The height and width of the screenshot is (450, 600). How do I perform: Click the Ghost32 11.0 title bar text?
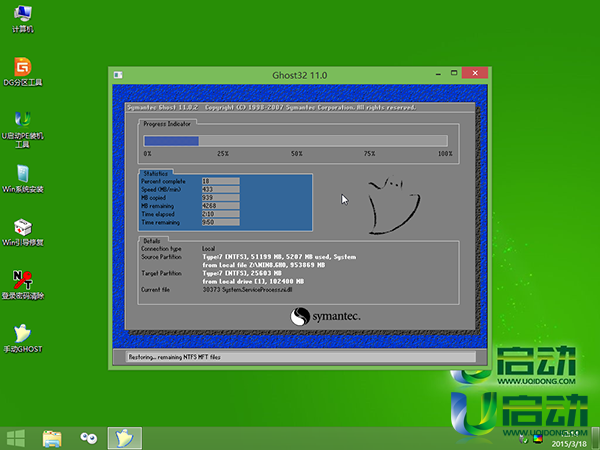pos(300,75)
